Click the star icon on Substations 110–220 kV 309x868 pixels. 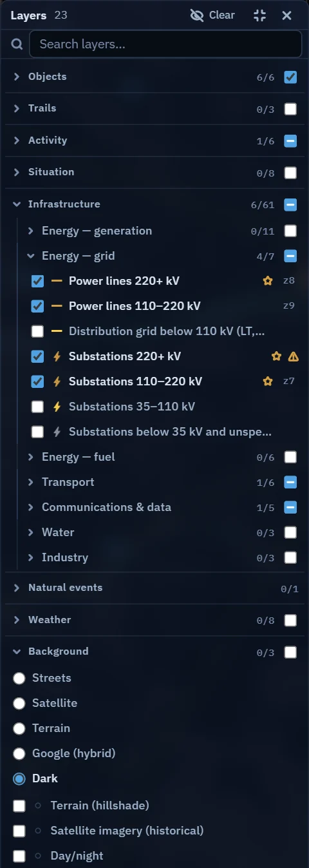tap(268, 381)
